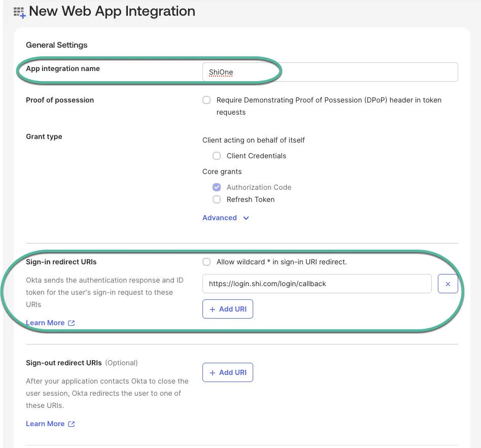
Task: Click the New Web App Integration title
Action: point(112,11)
